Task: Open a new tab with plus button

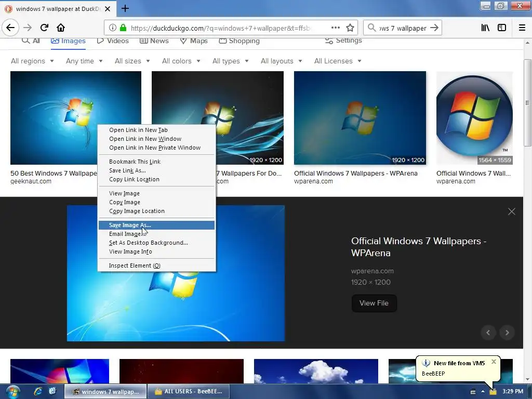Action: pos(125,8)
